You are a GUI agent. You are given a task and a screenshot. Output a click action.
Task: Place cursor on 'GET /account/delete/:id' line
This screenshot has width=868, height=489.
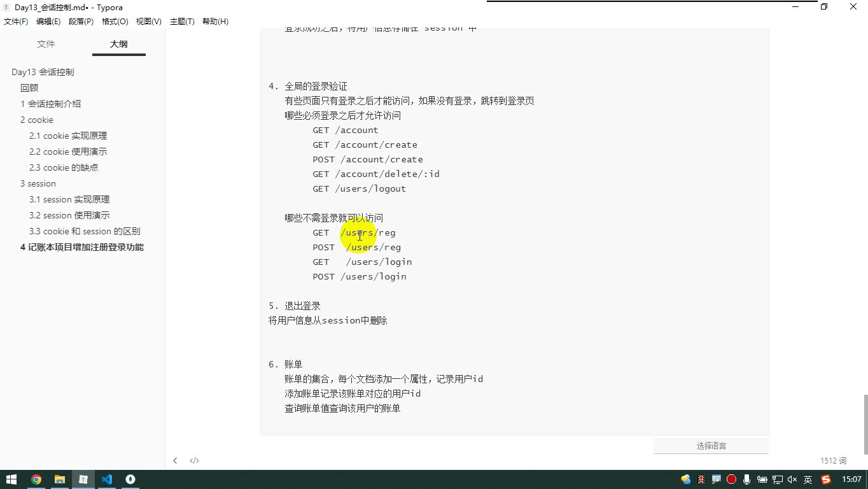point(375,174)
